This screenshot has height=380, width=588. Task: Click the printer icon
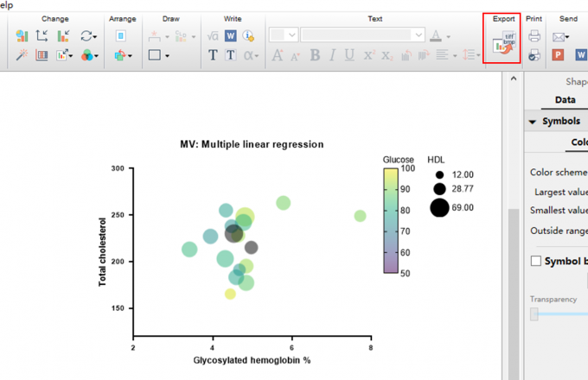tap(534, 36)
